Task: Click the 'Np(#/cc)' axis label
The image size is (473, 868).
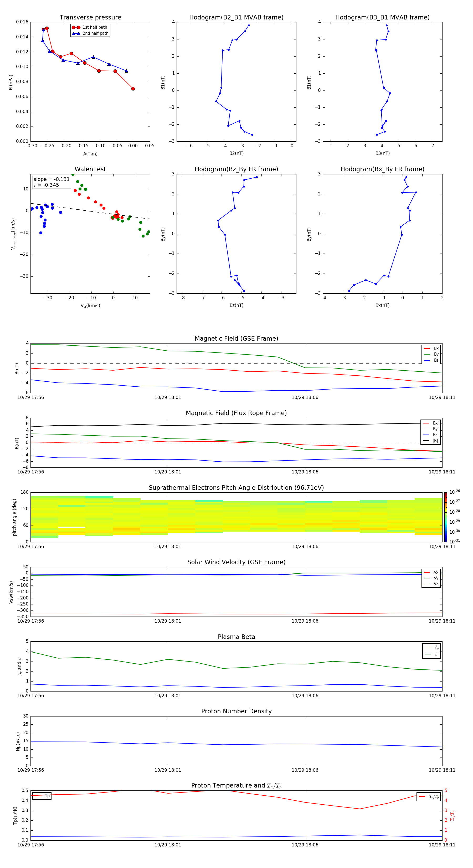Action: click(18, 741)
